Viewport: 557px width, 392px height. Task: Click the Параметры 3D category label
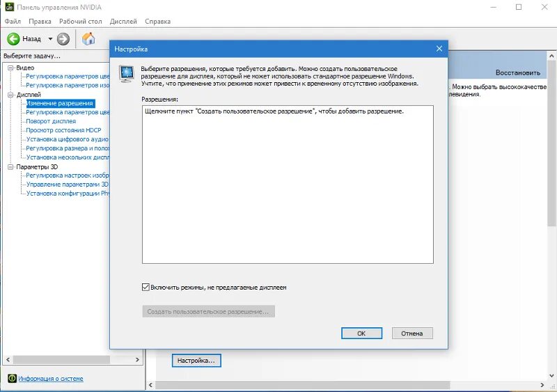[37, 166]
